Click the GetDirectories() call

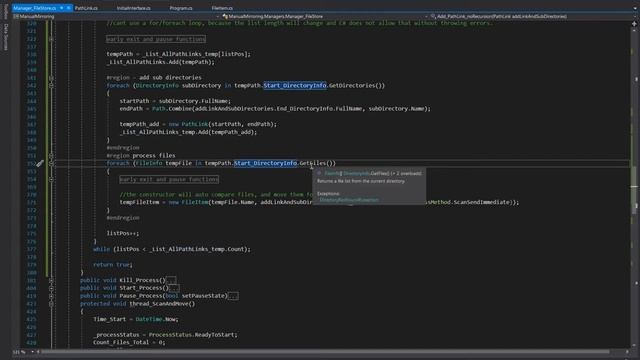point(357,85)
